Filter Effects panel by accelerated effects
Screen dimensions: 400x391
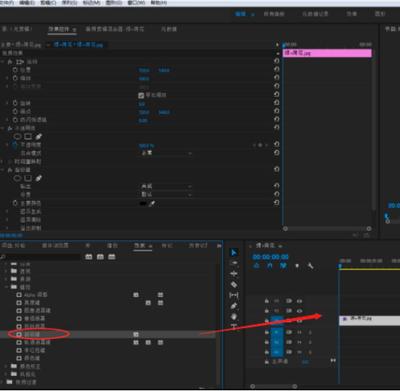tap(89, 257)
